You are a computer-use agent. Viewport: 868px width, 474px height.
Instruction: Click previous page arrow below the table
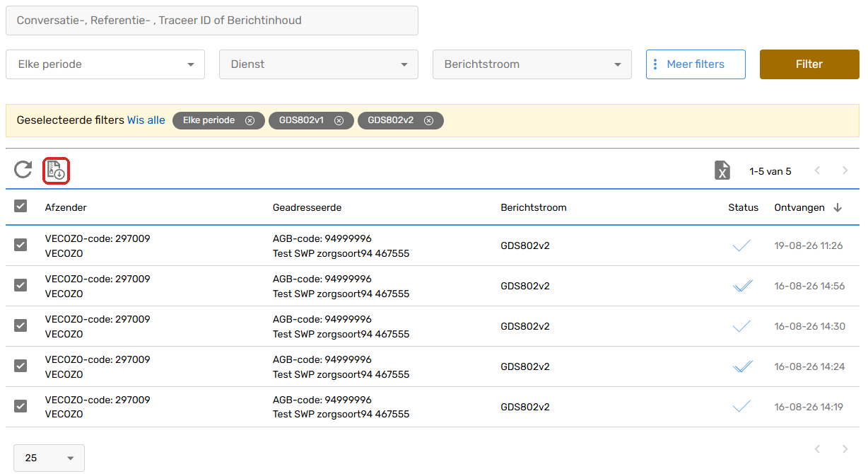coord(817,449)
